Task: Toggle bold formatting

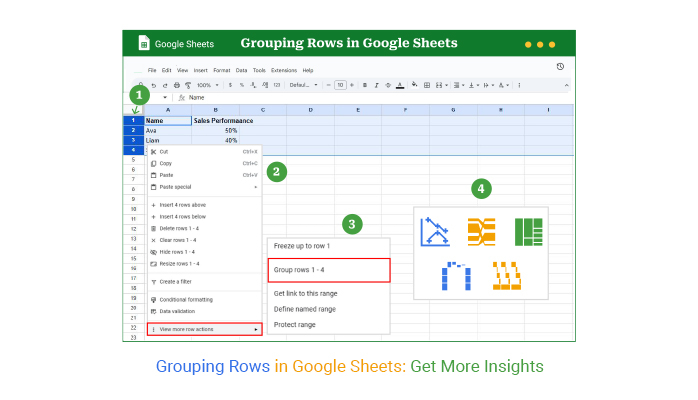Action: [365, 85]
